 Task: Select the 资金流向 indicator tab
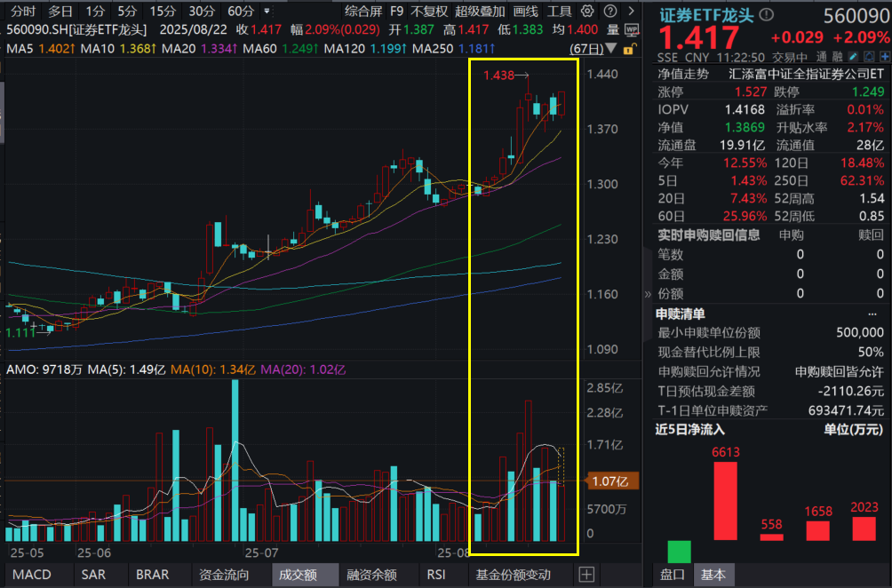(x=225, y=575)
